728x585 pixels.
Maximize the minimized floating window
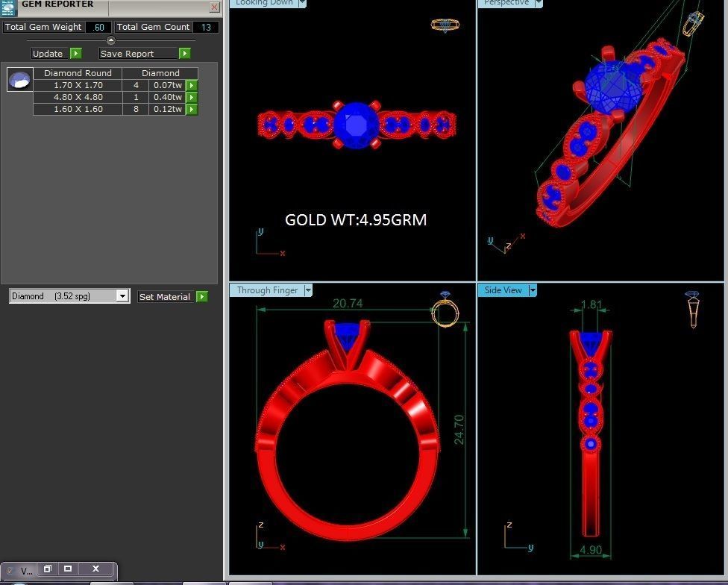(x=68, y=569)
